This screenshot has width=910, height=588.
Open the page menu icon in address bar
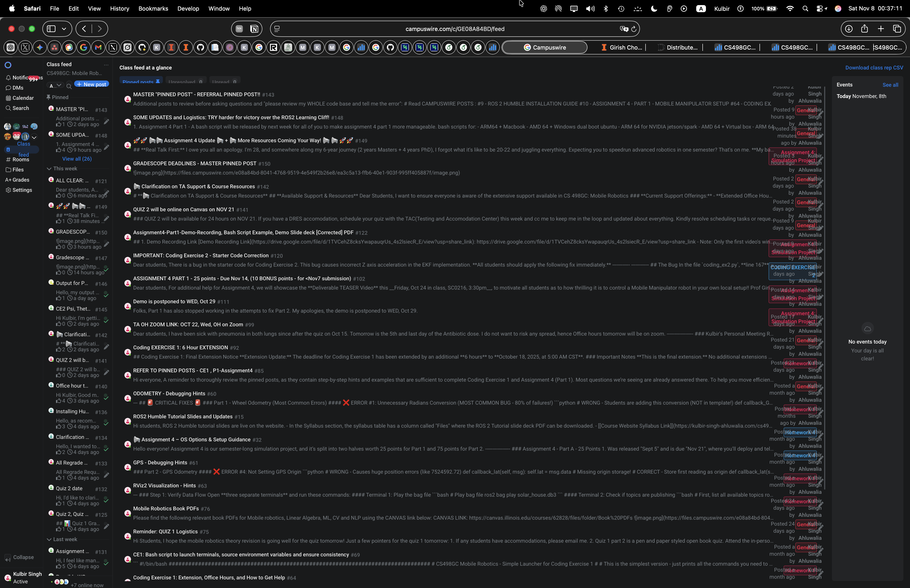point(277,29)
